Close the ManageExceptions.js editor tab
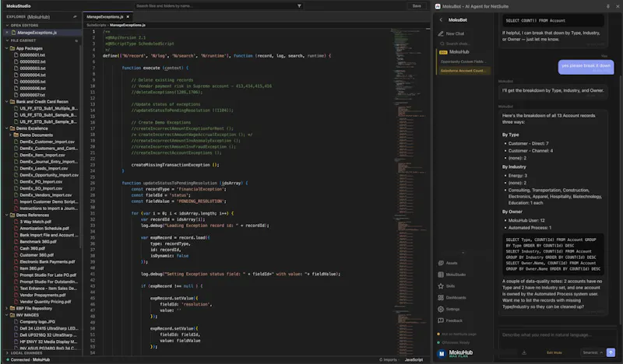Image resolution: width=623 pixels, height=364 pixels. click(128, 16)
